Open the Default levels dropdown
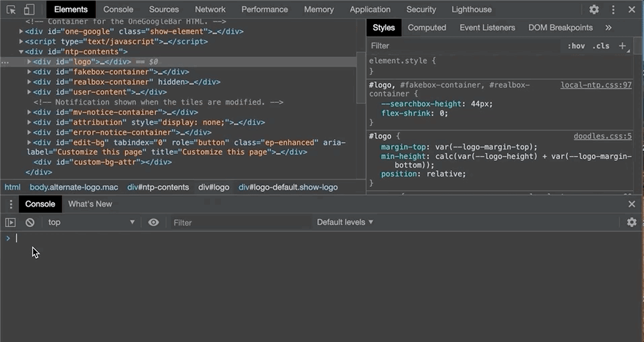This screenshot has width=644, height=342. 345,223
